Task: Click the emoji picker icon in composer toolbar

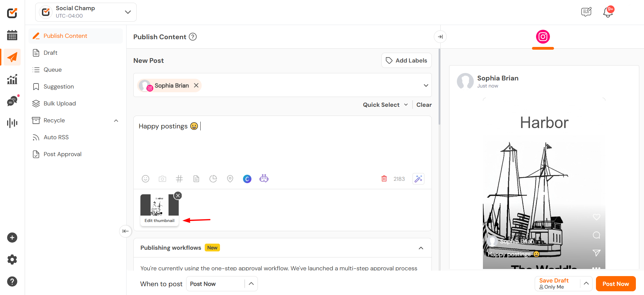Action: tap(146, 179)
